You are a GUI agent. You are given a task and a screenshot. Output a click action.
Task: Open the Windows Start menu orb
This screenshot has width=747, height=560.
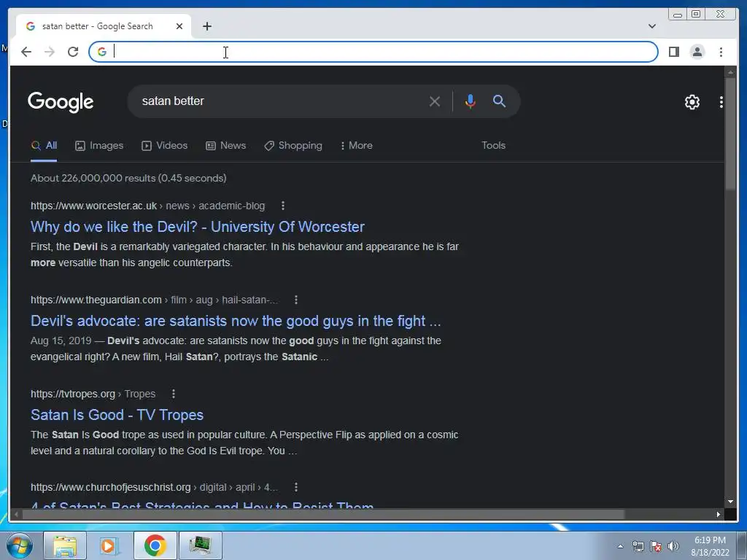pyautogui.click(x=19, y=545)
